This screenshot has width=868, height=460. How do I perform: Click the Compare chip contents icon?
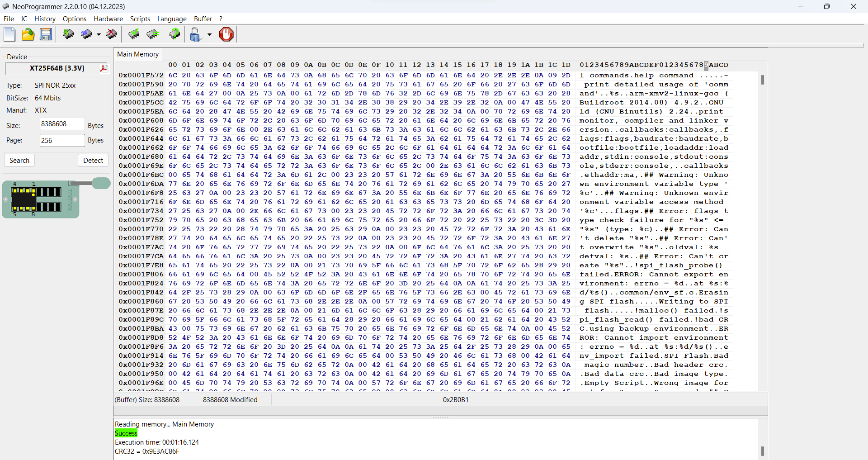(152, 34)
